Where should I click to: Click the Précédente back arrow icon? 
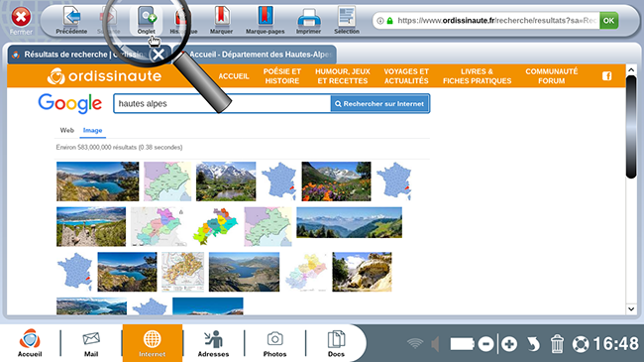coord(72,17)
